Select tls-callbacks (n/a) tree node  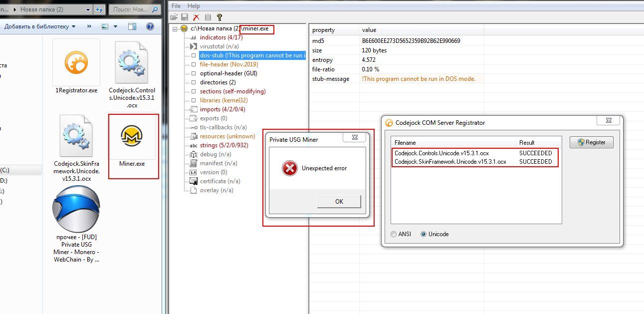(223, 127)
